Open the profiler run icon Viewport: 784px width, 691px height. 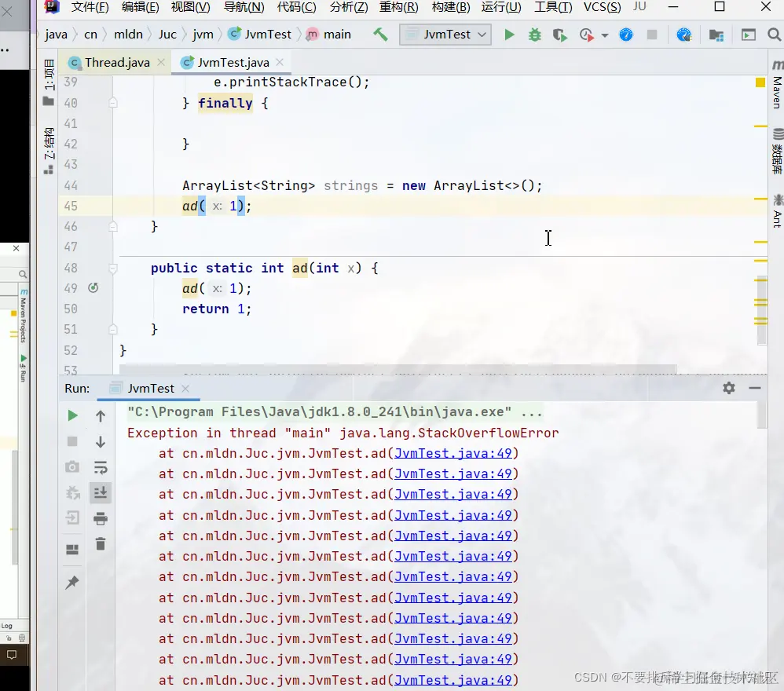[x=587, y=35]
